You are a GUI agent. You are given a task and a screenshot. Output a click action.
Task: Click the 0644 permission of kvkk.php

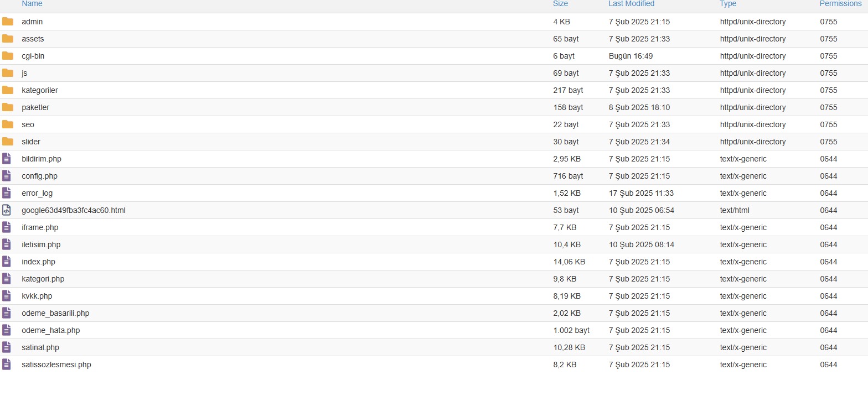829,296
